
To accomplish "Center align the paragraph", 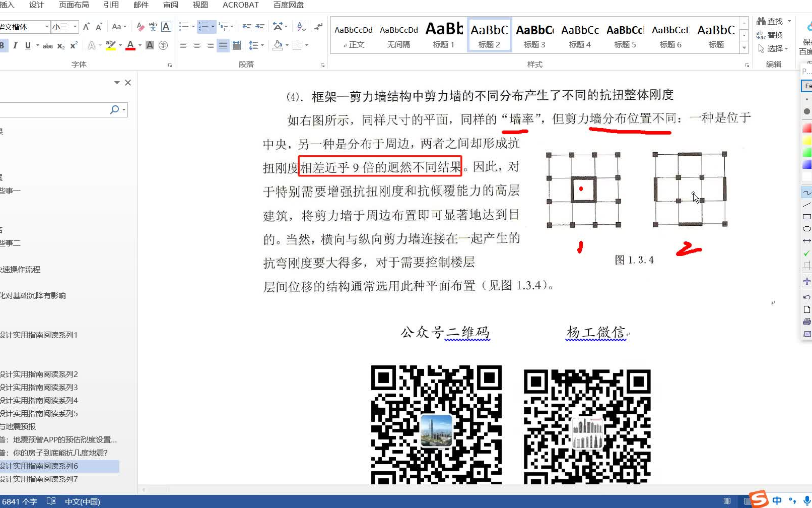I will [x=197, y=45].
